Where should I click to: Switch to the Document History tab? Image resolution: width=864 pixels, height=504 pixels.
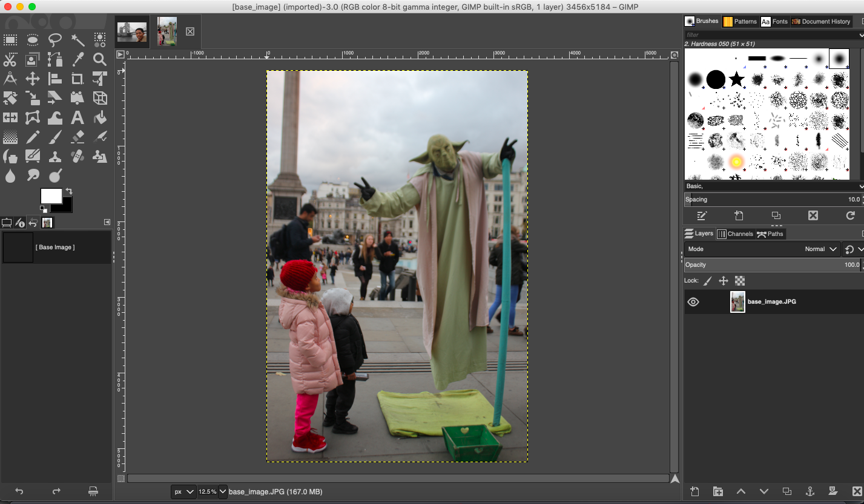821,21
